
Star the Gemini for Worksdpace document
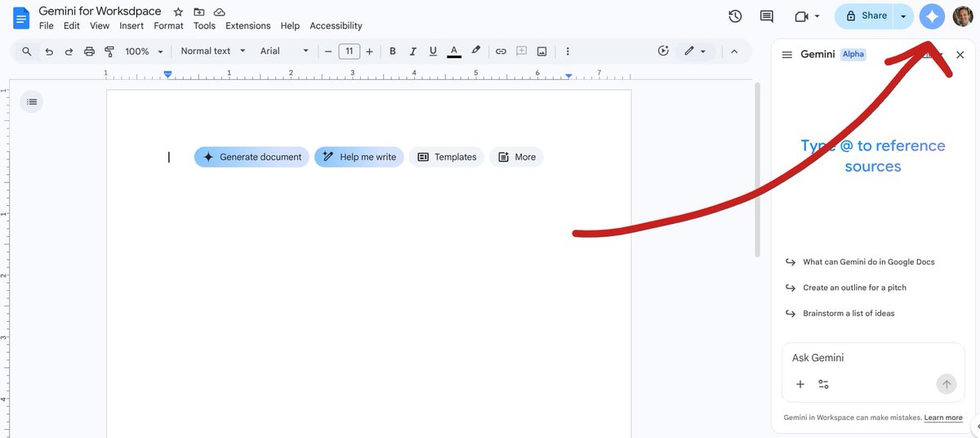(x=178, y=12)
